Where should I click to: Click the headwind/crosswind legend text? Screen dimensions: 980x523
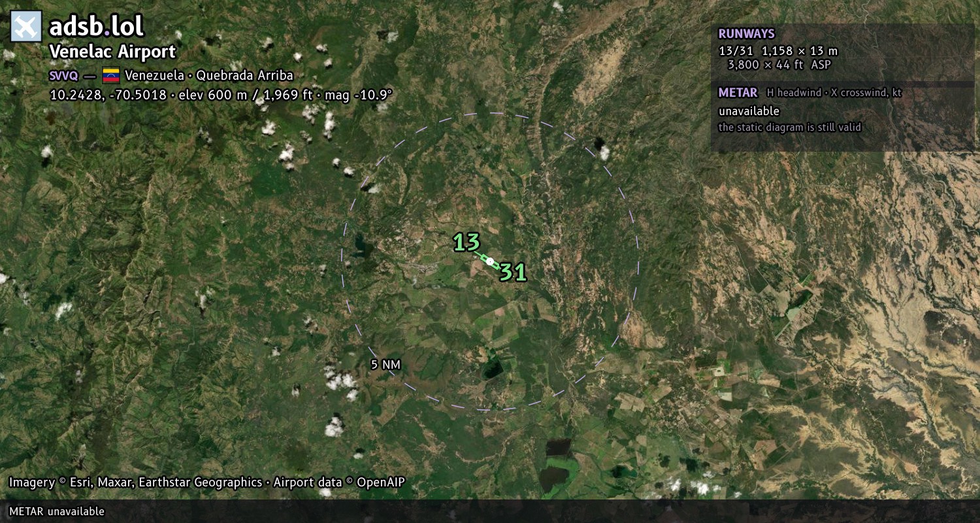coord(834,93)
